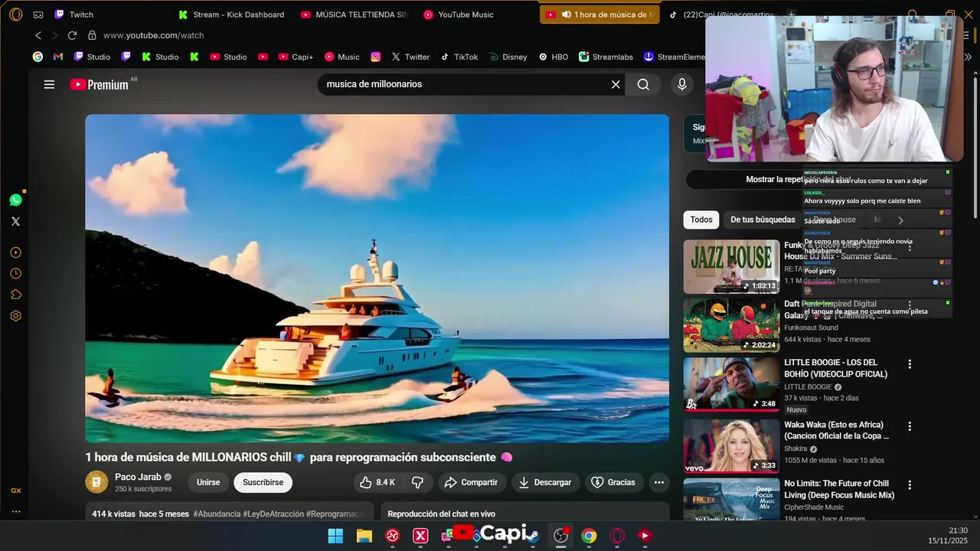Image resolution: width=980 pixels, height=551 pixels.
Task: Open OBS Studio from the taskbar
Action: [x=561, y=536]
